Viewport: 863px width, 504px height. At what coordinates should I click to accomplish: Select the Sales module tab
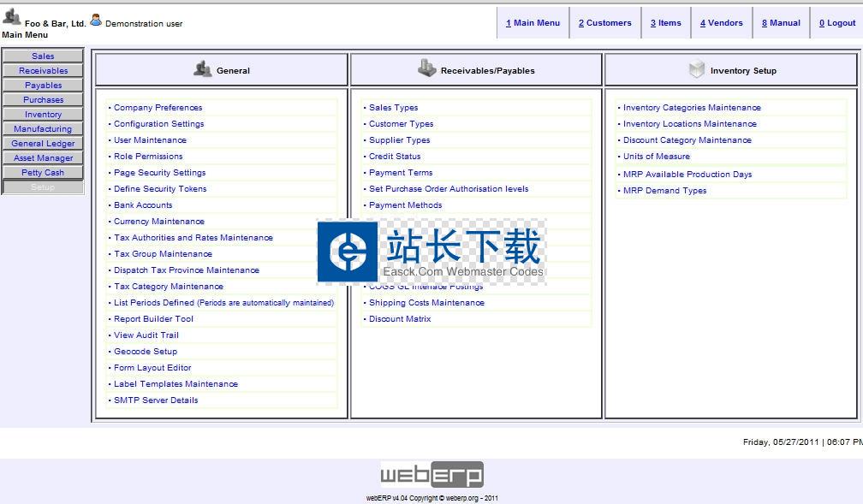coord(43,56)
